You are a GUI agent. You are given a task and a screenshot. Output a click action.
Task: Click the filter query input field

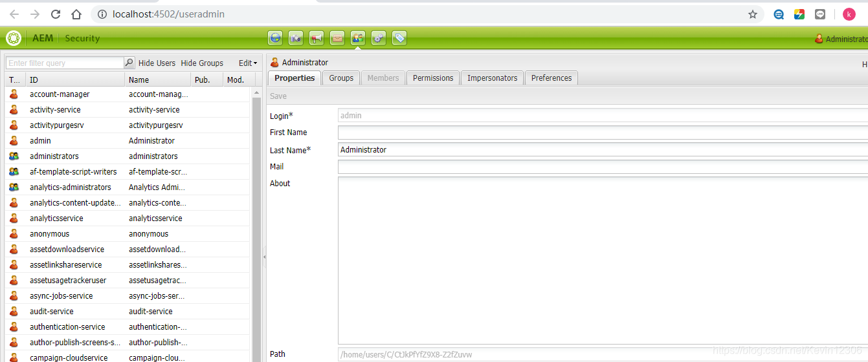tap(65, 63)
